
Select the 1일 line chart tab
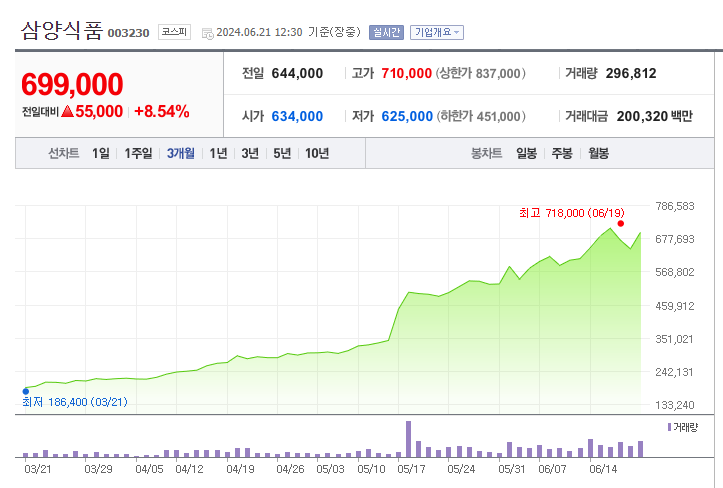click(101, 153)
